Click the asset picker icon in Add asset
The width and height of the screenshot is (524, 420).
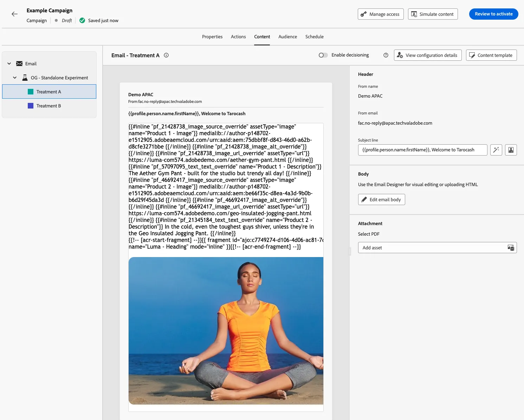[x=511, y=248]
